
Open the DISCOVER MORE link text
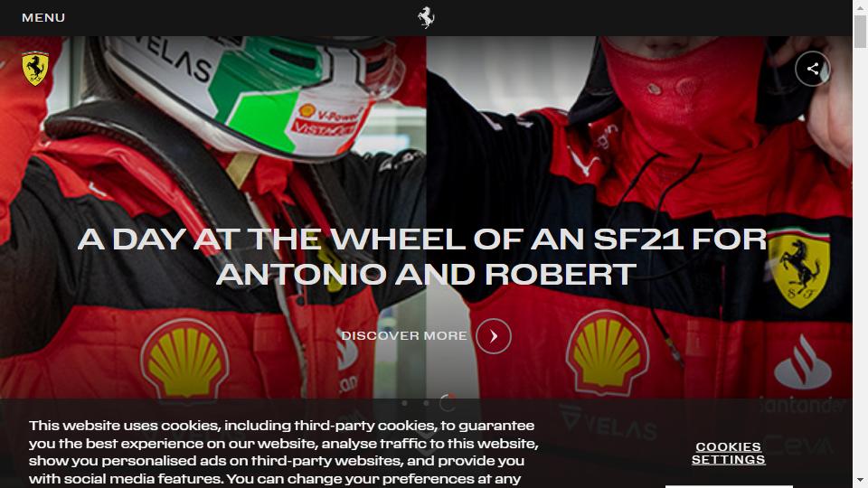point(404,336)
